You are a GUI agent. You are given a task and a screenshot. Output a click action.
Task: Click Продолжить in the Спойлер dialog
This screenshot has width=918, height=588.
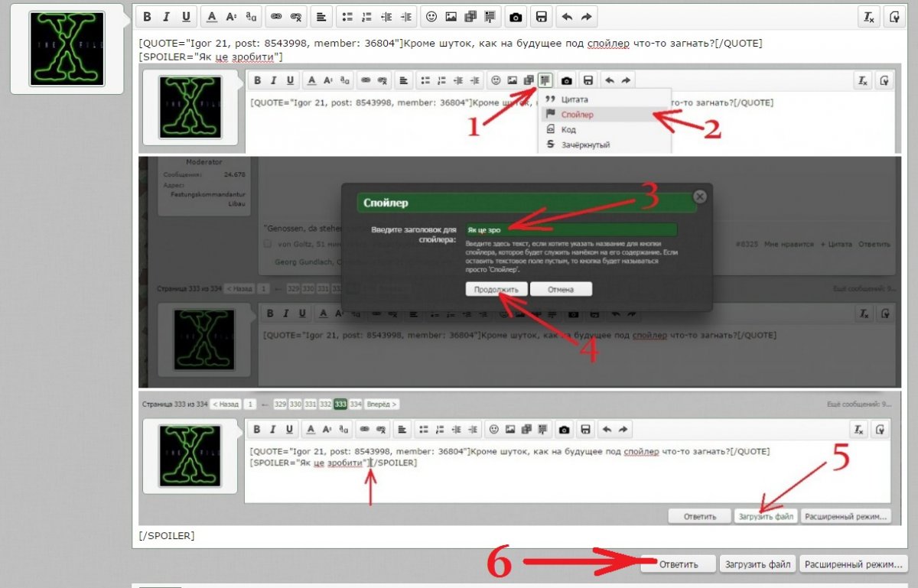tap(496, 289)
